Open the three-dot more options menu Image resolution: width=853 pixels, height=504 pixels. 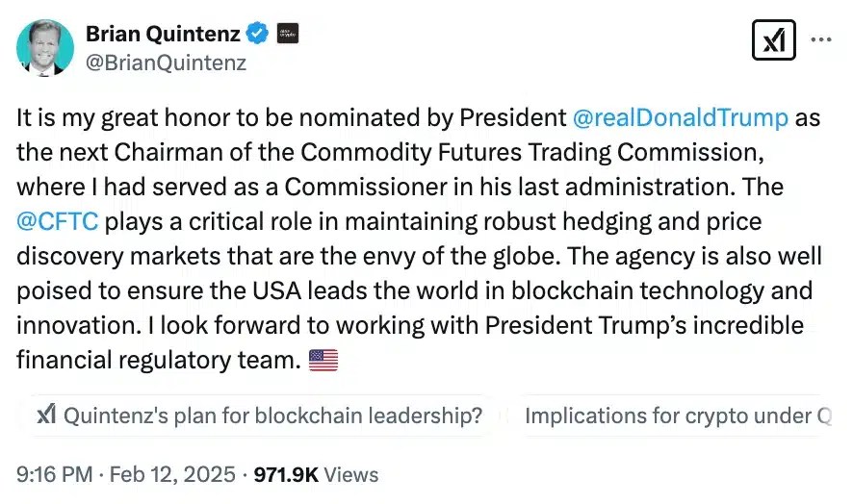(820, 39)
